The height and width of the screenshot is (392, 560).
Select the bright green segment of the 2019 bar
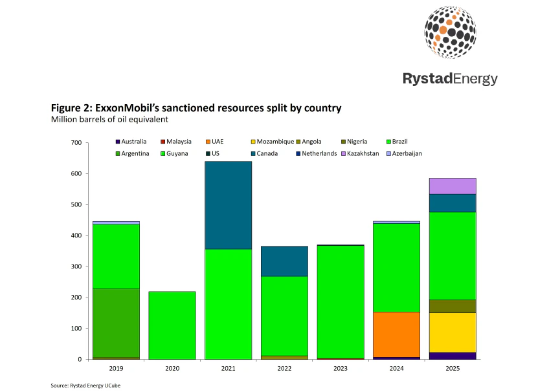click(x=116, y=256)
